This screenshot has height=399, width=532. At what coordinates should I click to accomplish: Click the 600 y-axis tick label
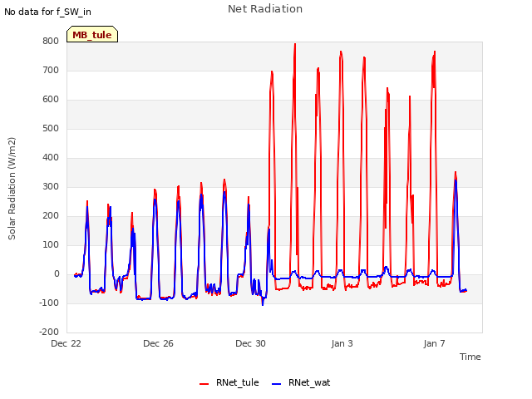pyautogui.click(x=51, y=100)
